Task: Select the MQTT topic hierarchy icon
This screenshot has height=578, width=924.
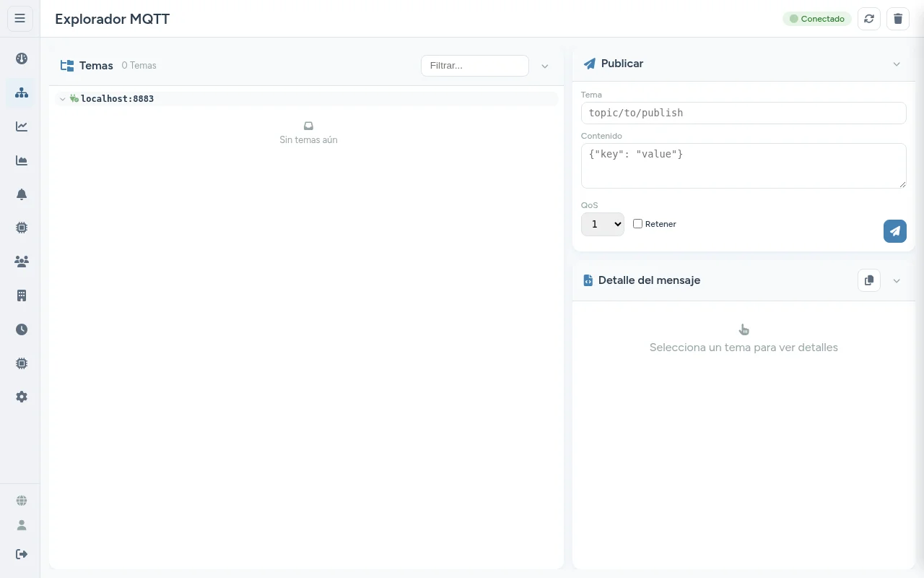Action: (x=22, y=92)
